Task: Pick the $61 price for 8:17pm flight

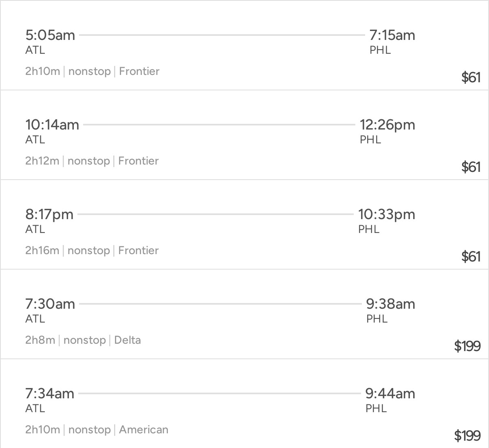Action: [471, 257]
